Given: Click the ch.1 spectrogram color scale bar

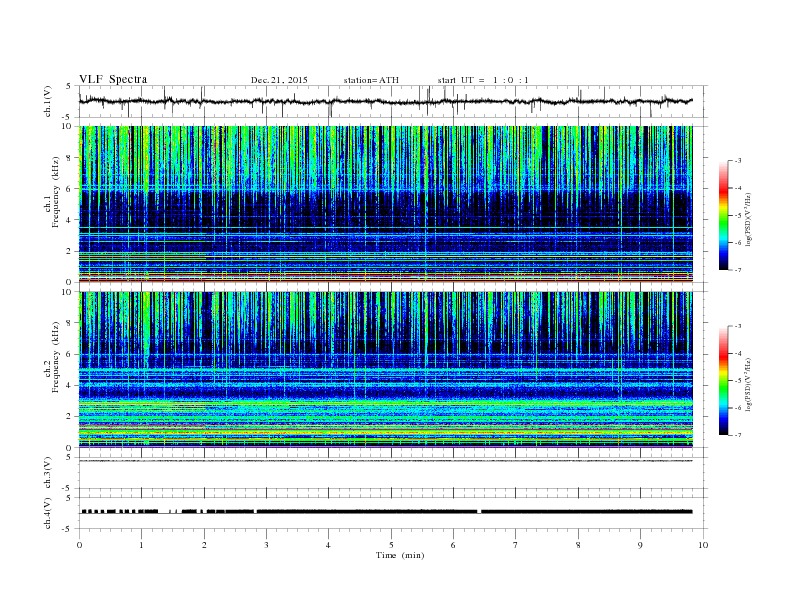Looking at the screenshot, I should [x=723, y=215].
